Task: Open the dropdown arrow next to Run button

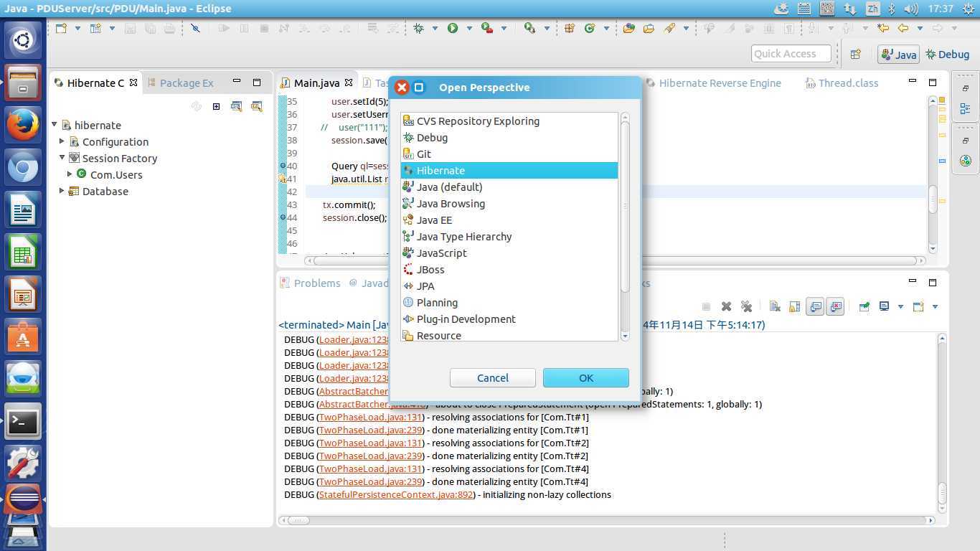Action: (468, 28)
